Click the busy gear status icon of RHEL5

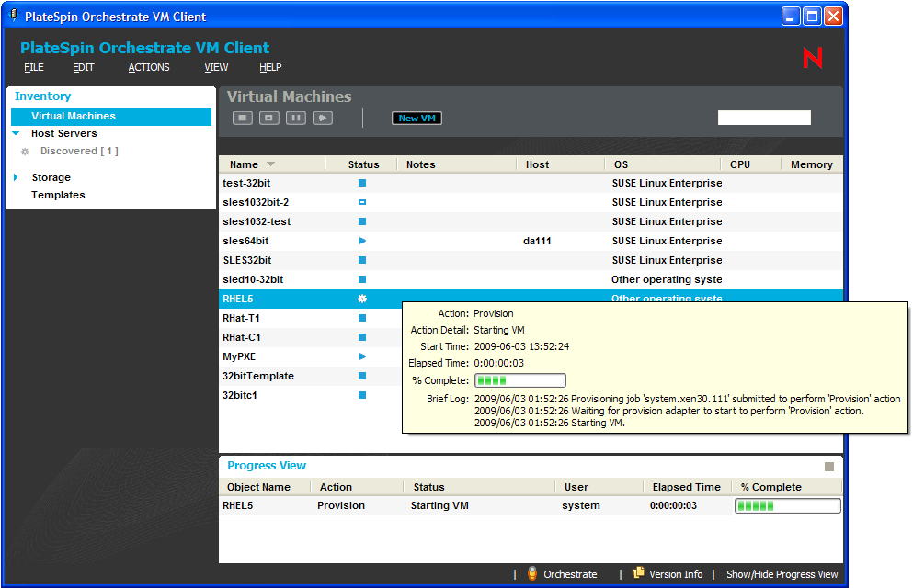click(362, 299)
